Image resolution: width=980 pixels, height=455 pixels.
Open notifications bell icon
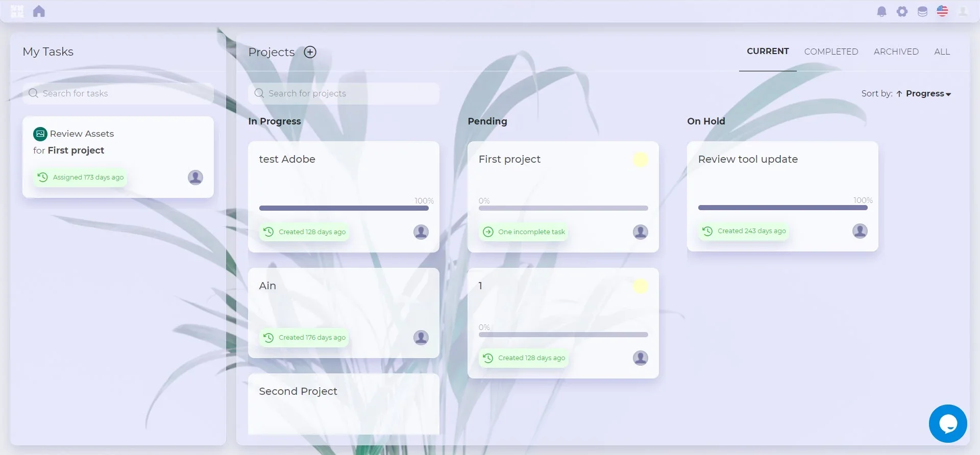click(x=881, y=11)
